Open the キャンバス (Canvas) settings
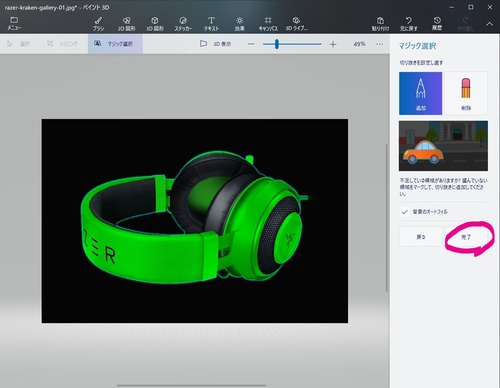This screenshot has height=388, width=500. (x=268, y=24)
